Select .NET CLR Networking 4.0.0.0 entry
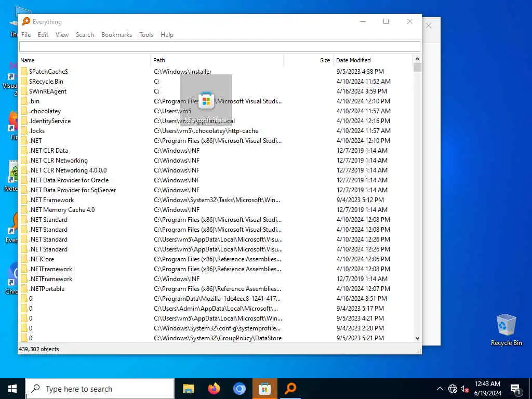Viewport: 532px width, 399px height. 68,170
